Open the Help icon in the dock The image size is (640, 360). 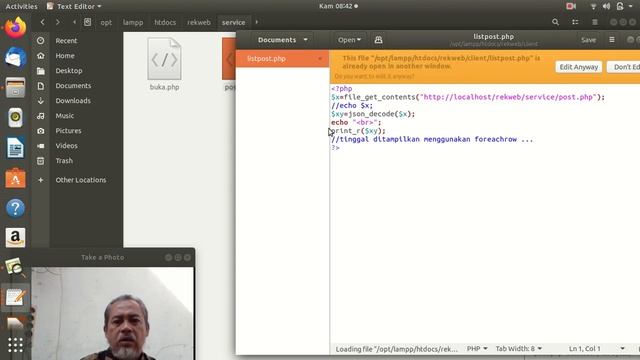coord(16,208)
